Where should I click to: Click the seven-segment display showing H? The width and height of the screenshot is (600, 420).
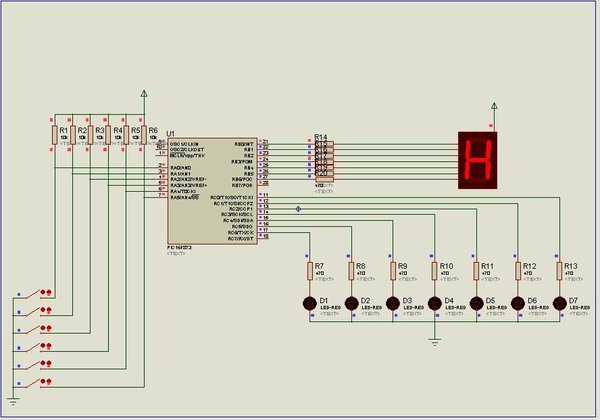478,160
